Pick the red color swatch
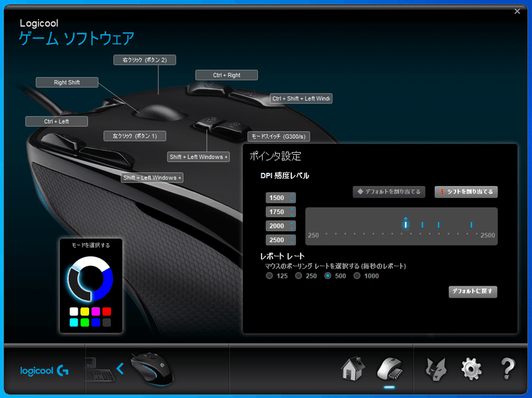Viewport: 532px width, 398px height. [106, 311]
